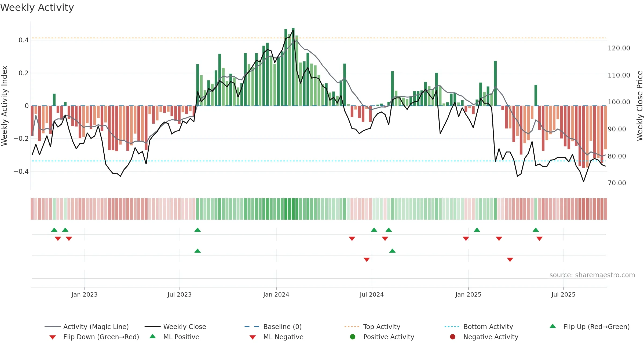
Task: Click the ML Negative marker between Jan and Jul 2025
Action: point(510,260)
